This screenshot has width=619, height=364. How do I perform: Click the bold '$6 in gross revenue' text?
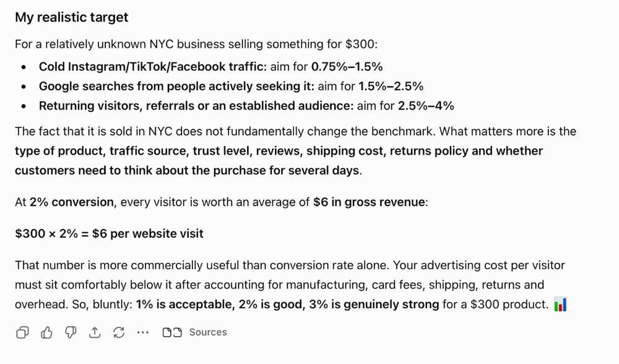[x=369, y=202]
